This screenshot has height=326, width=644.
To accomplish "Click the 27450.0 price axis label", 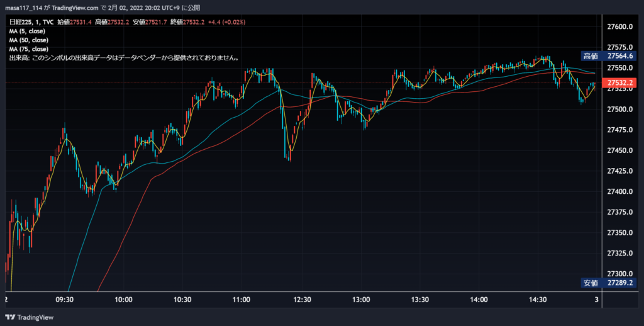I will coord(619,150).
